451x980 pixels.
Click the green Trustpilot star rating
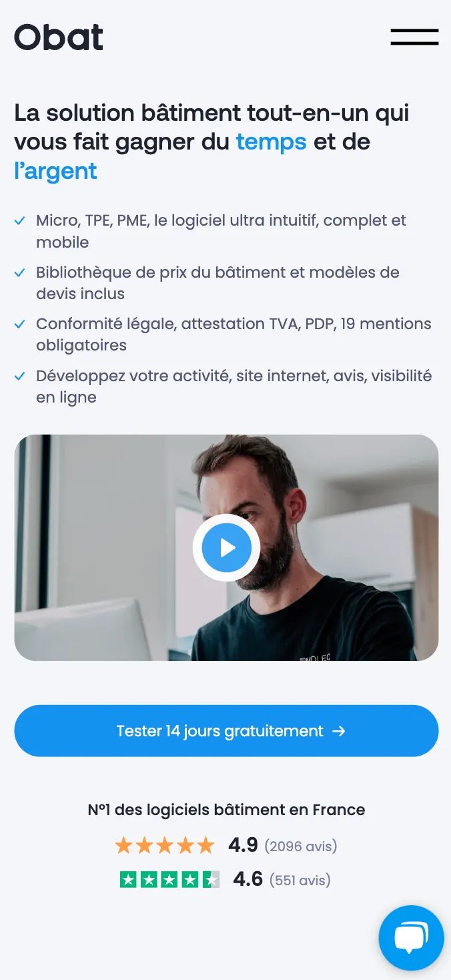tap(169, 879)
